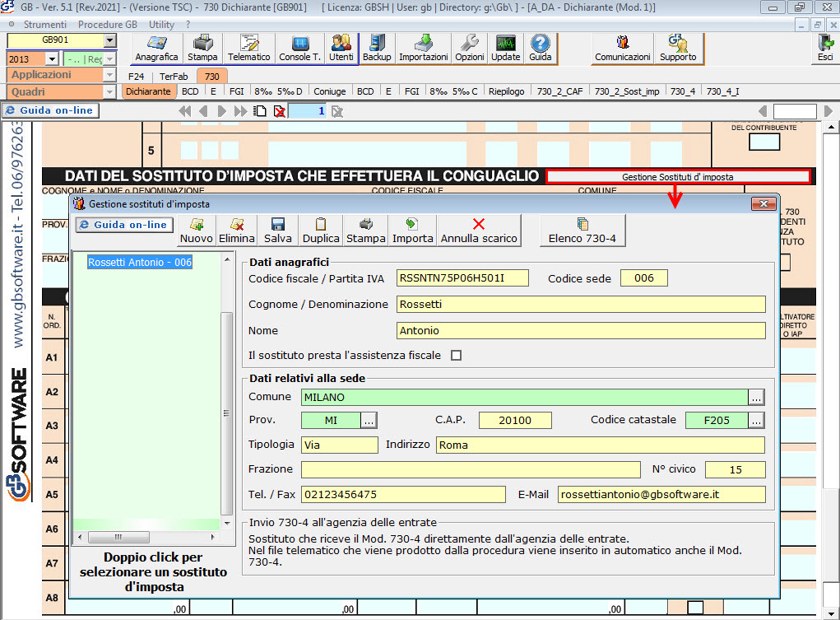Open the Codice catastale lookup button
The image size is (840, 620).
pos(756,421)
